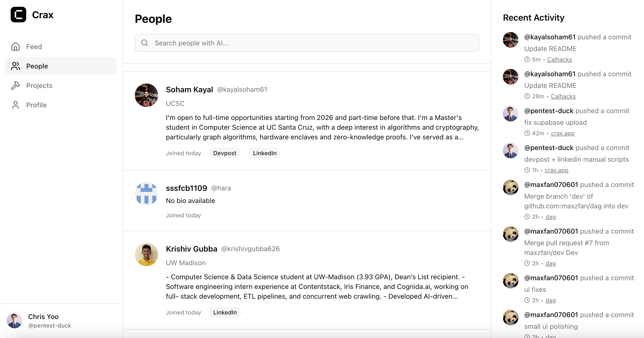Open the Calhacks link from 5m ago

tap(560, 59)
